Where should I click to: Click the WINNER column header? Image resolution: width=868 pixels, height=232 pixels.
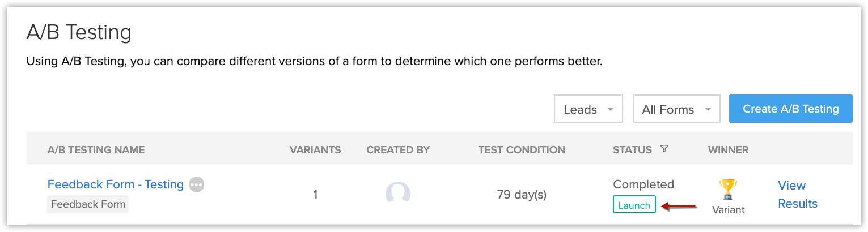(x=728, y=150)
